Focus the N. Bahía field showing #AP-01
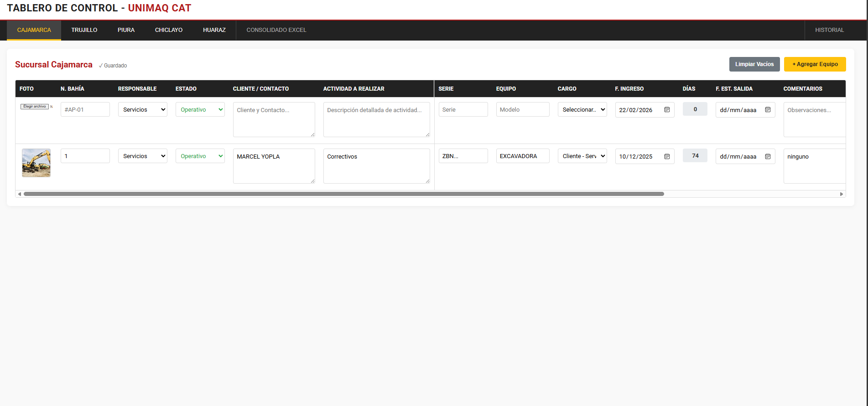Viewport: 868px width, 406px height. 85,109
